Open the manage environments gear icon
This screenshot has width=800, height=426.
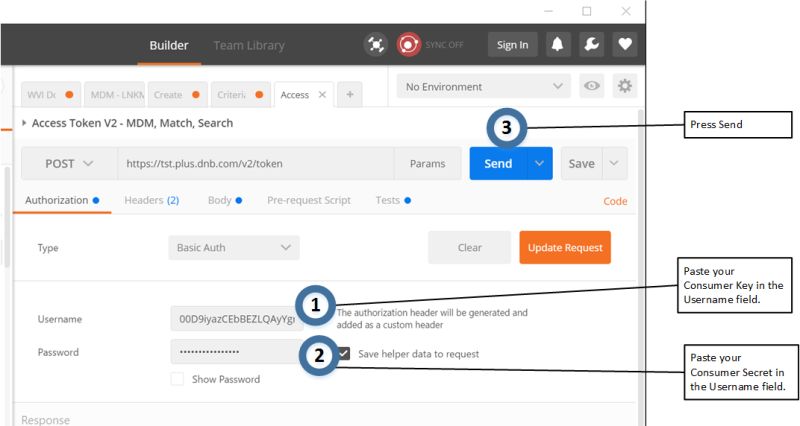[x=624, y=86]
